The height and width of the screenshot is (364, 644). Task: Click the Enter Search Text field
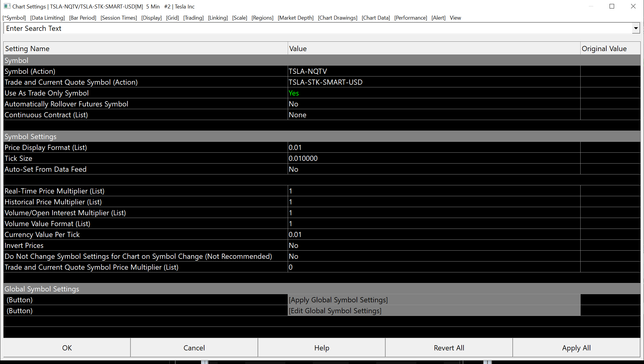click(317, 28)
